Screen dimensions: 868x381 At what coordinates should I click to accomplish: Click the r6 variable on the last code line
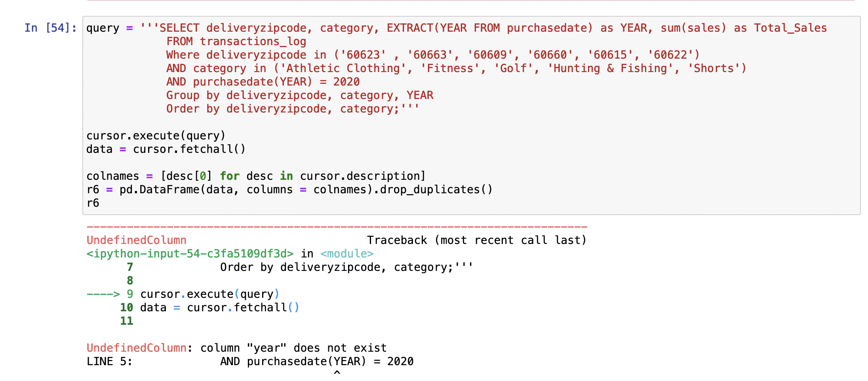[92, 203]
